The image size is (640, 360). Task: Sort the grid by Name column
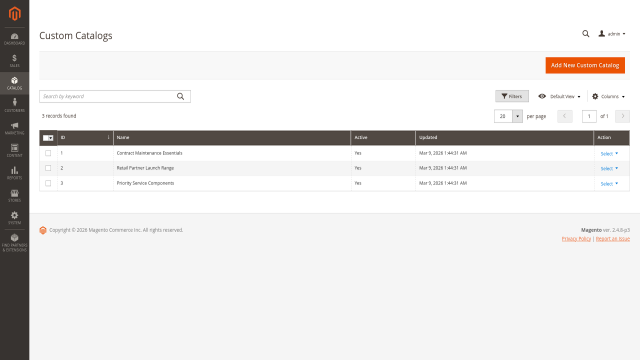point(232,138)
